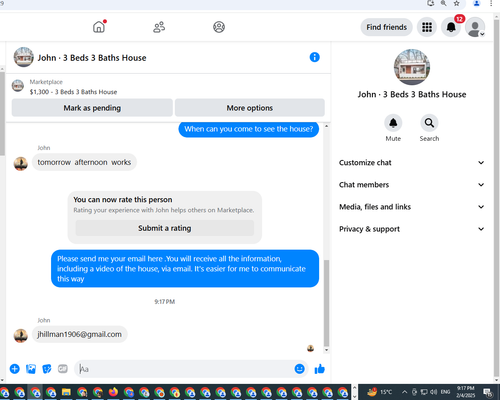Expand the Customize chat section

tap(412, 163)
